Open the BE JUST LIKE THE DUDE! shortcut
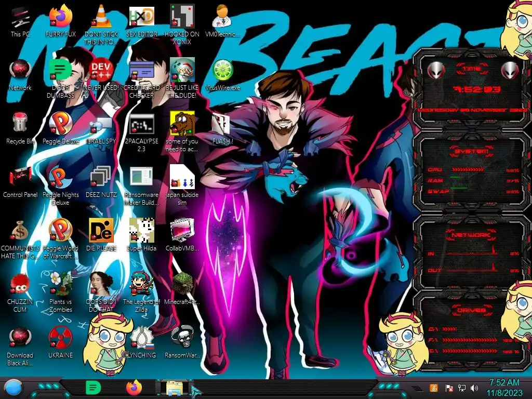Viewport: 532px width, 399px height. point(182,79)
